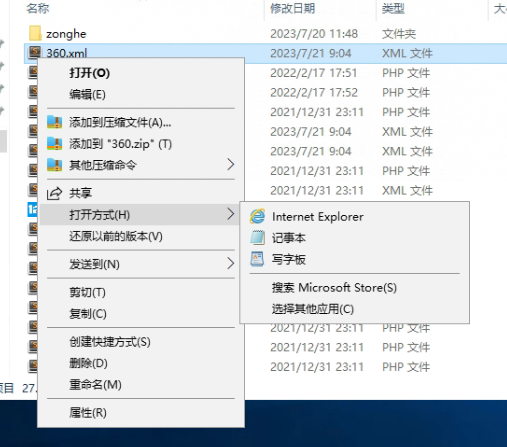Choose 编辑(E) from the context menu

coord(141,94)
